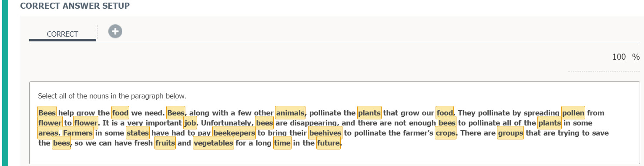The image size is (644, 166).
Task: Click the highlighted word "groups"
Action: pyautogui.click(x=510, y=133)
